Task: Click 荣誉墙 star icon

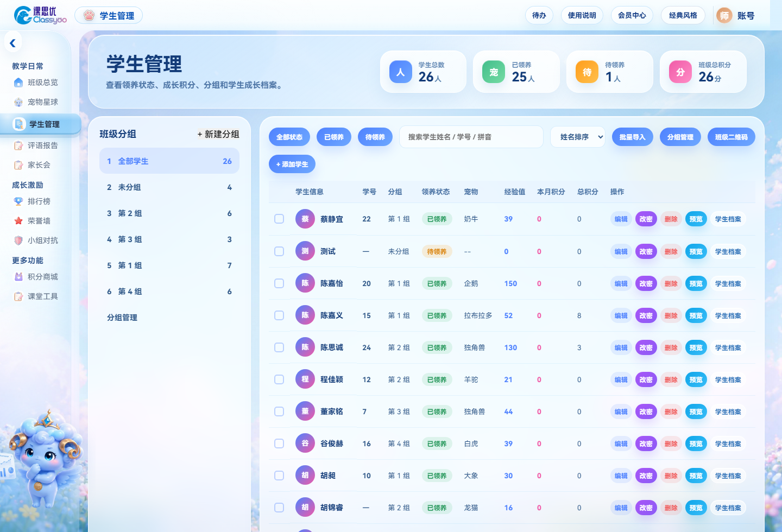Action: (18, 221)
